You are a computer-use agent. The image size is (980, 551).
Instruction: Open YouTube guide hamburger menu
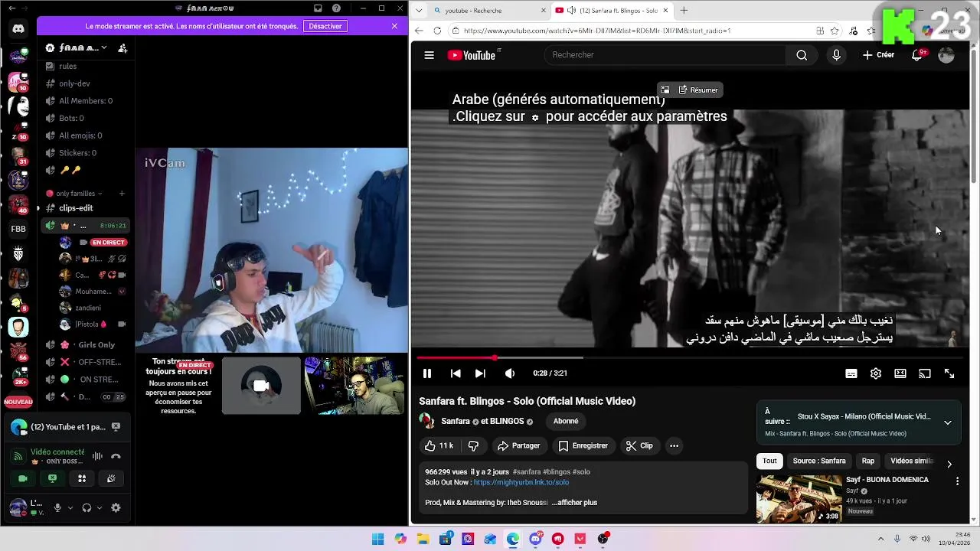tap(430, 55)
